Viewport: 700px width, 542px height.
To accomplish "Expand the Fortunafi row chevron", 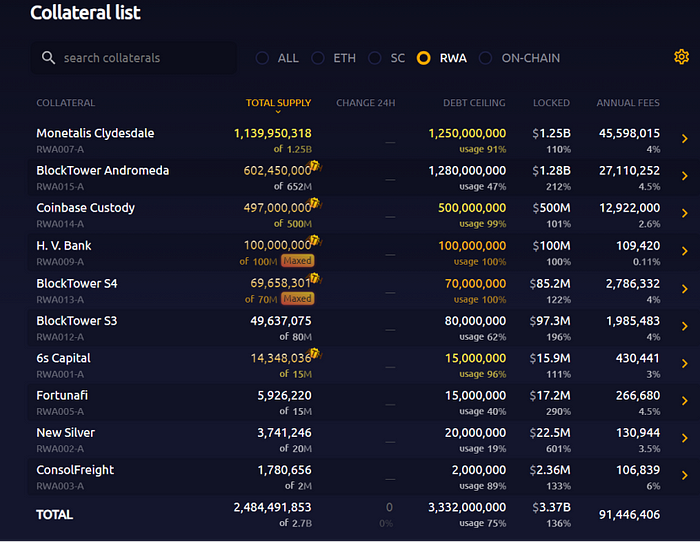I will [x=684, y=401].
